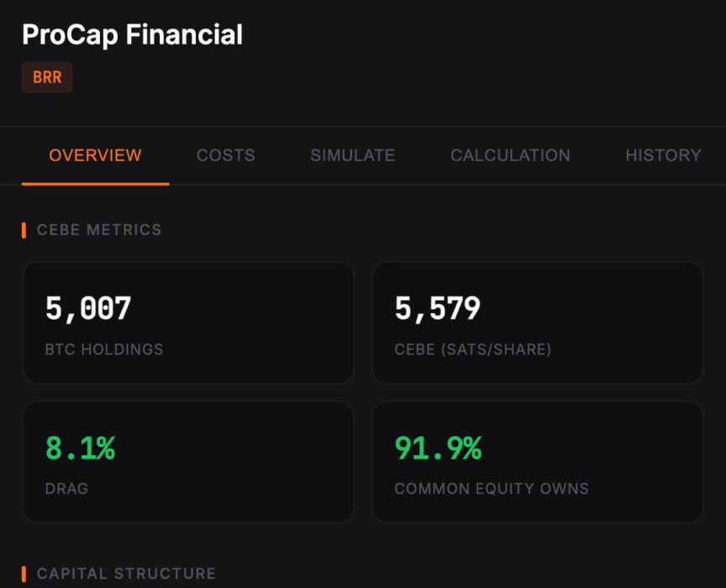This screenshot has width=726, height=588.
Task: Select the 5,579 sats per share value
Action: pos(437,309)
